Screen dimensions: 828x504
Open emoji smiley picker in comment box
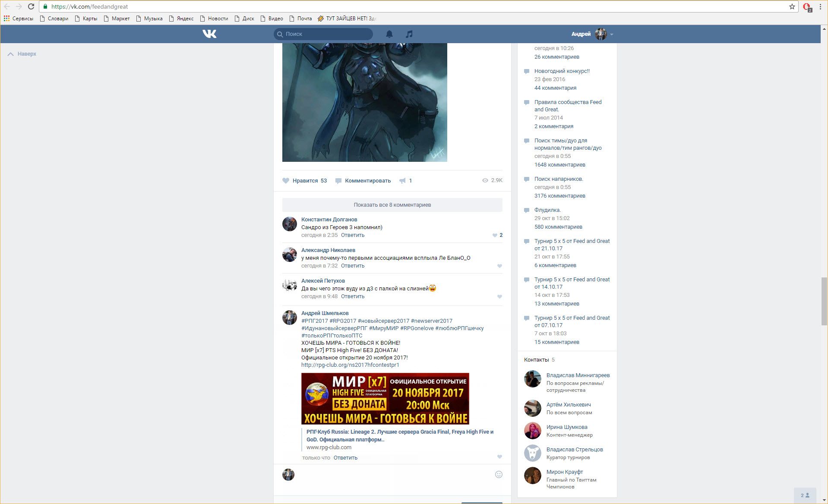[499, 474]
